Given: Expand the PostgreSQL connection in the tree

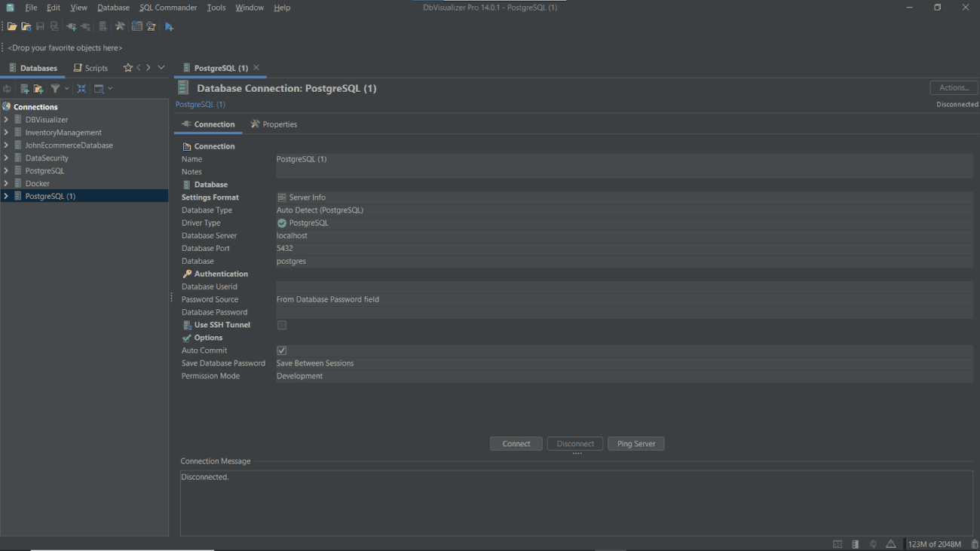Looking at the screenshot, I should pos(5,170).
